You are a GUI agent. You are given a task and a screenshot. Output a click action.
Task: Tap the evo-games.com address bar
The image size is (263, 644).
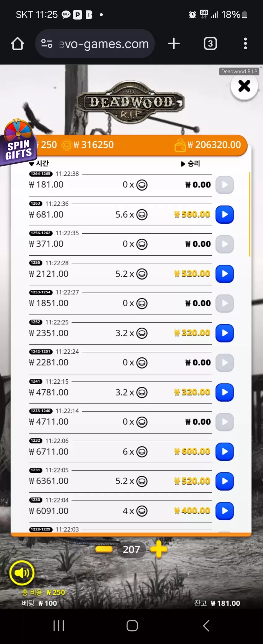pyautogui.click(x=95, y=44)
